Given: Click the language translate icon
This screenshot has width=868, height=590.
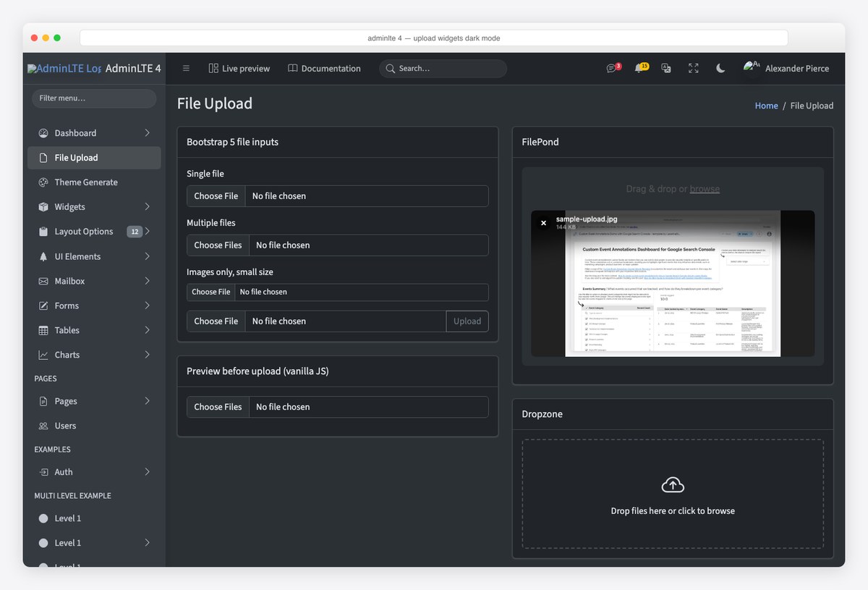Looking at the screenshot, I should [666, 68].
